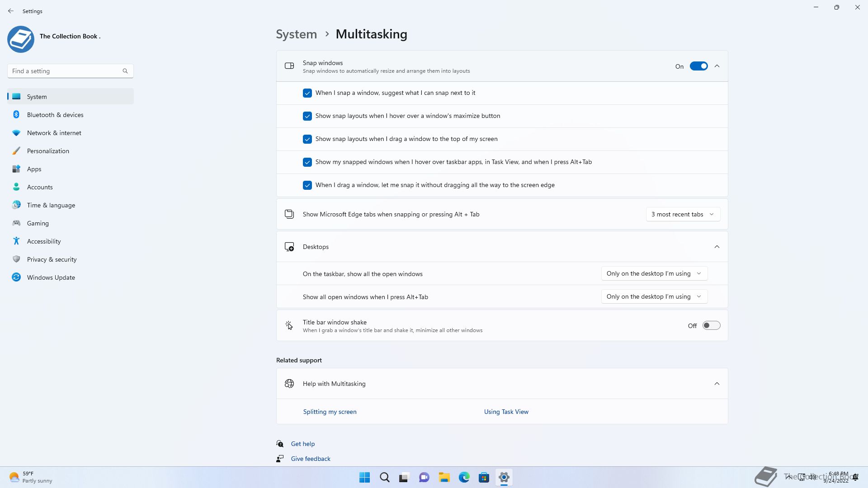Open the taskbar open windows desktop dropdown
Screen dimensions: 868x488
(654, 273)
